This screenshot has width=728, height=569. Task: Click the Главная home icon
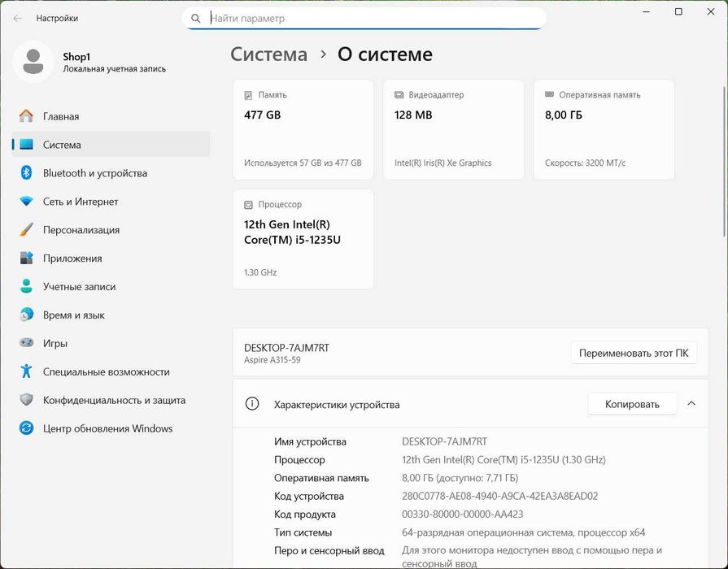pos(27,116)
